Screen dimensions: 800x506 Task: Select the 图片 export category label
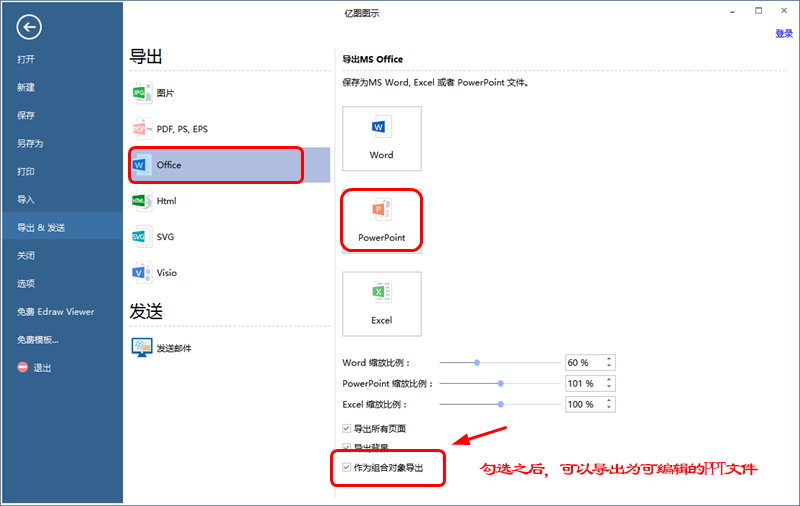click(165, 93)
